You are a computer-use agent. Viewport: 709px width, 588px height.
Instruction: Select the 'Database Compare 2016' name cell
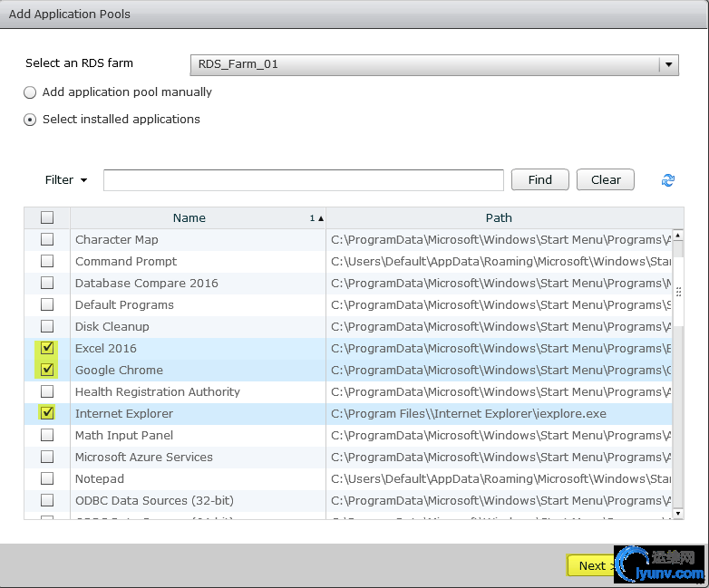click(198, 283)
